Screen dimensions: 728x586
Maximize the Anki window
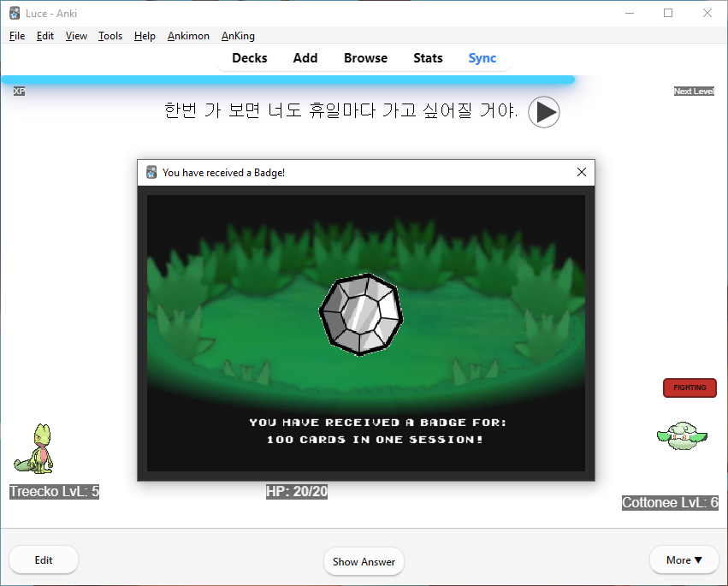click(668, 13)
